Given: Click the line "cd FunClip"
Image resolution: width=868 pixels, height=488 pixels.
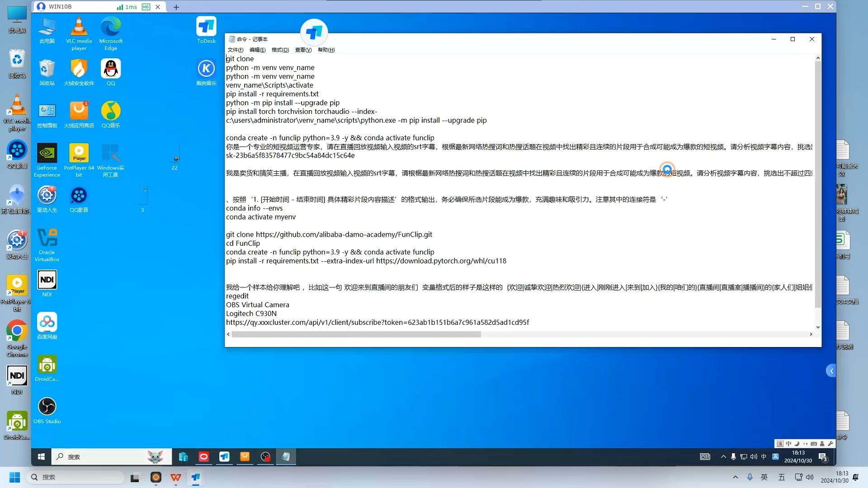Looking at the screenshot, I should click(243, 243).
